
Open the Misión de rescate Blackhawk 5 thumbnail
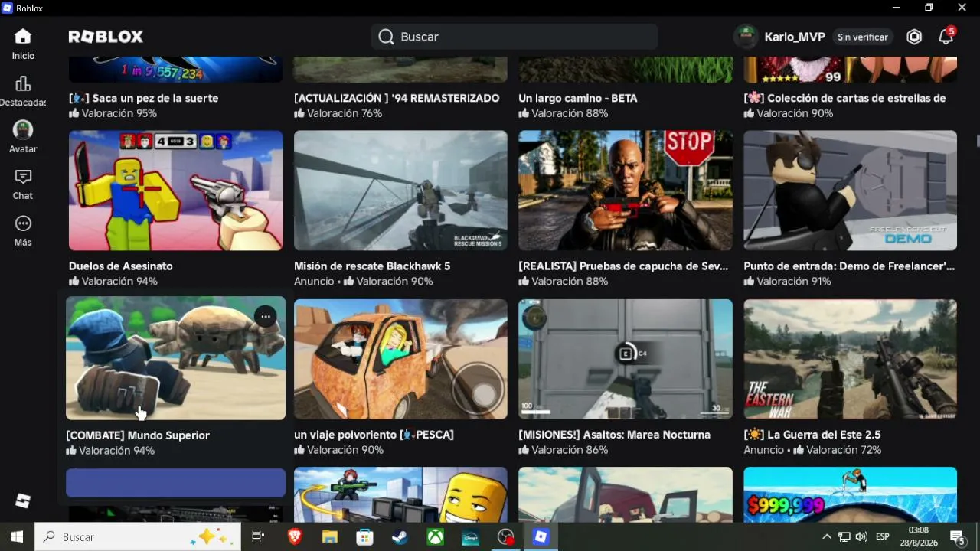tap(400, 191)
